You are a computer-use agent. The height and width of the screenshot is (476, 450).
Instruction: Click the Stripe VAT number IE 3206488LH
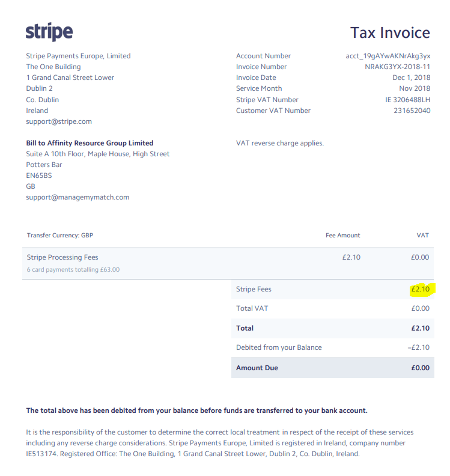407,100
